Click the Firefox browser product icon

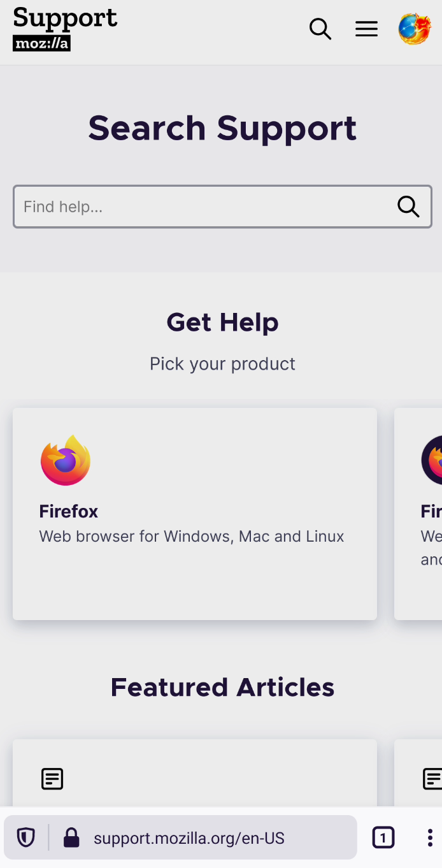(x=66, y=460)
